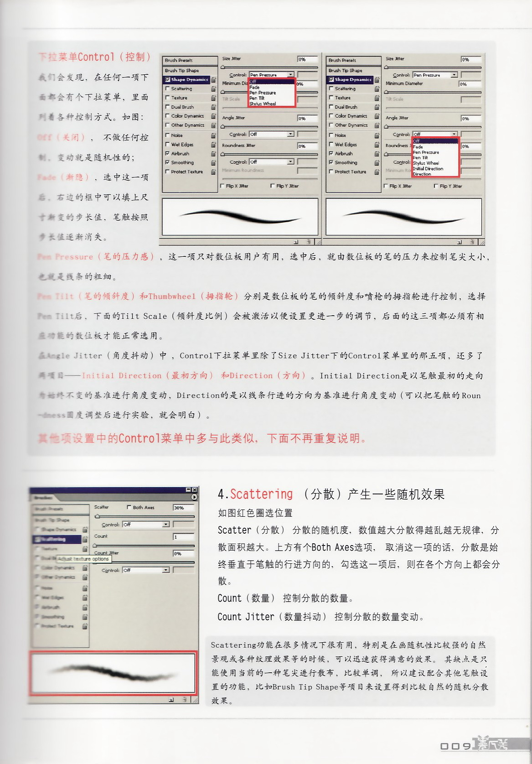
Task: Tick Flip X Jitter in left Brushes panel
Action: click(222, 186)
